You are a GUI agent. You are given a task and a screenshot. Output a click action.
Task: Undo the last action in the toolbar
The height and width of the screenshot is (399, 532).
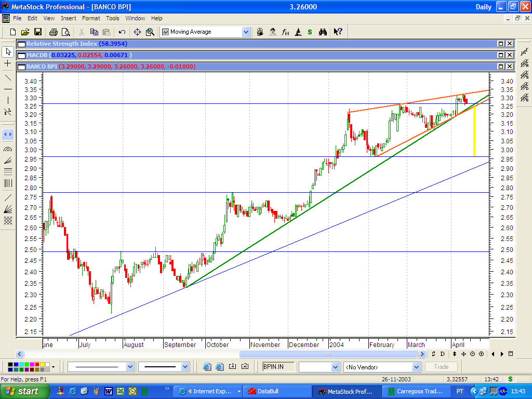click(x=122, y=32)
